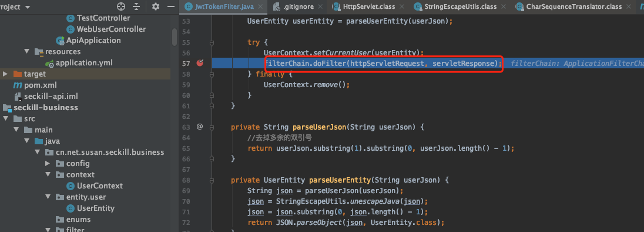Image resolution: width=644 pixels, height=232 pixels.
Task: Select the enums package
Action: tap(79, 219)
